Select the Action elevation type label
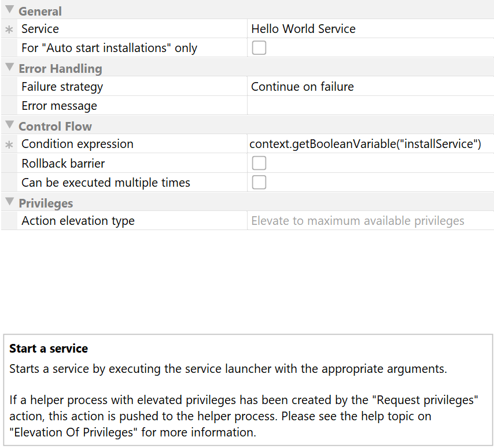 click(78, 221)
